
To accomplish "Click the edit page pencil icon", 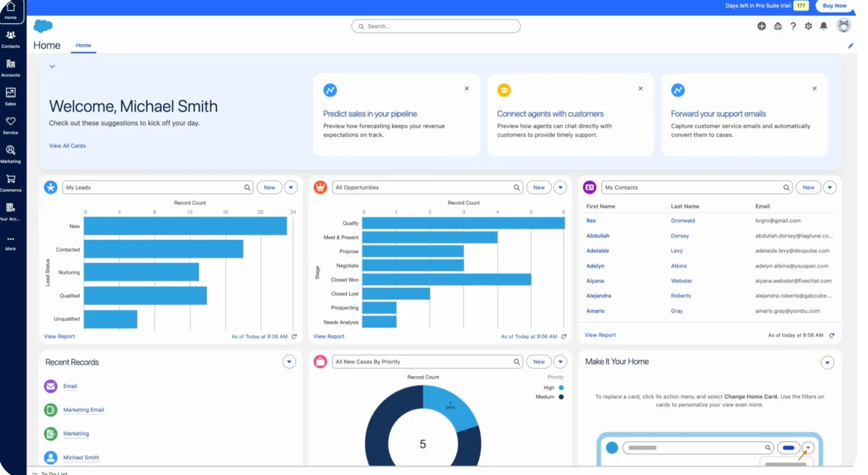I will tap(851, 46).
